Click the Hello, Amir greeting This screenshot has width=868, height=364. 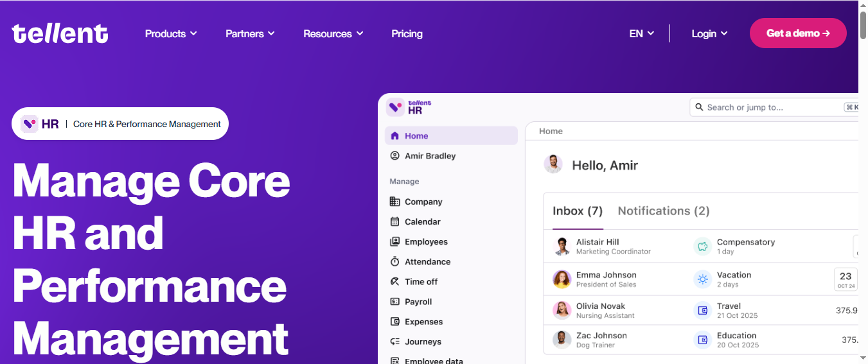click(x=605, y=165)
